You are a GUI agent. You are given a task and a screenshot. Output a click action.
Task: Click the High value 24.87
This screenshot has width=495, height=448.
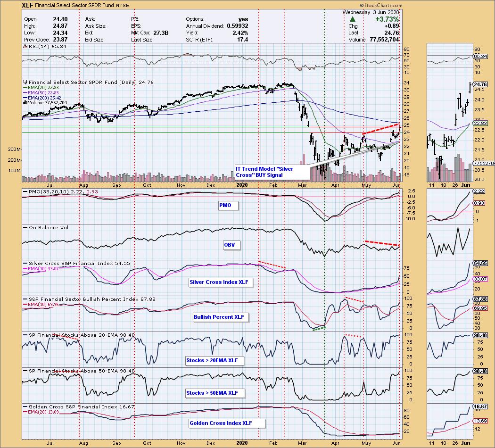60,26
